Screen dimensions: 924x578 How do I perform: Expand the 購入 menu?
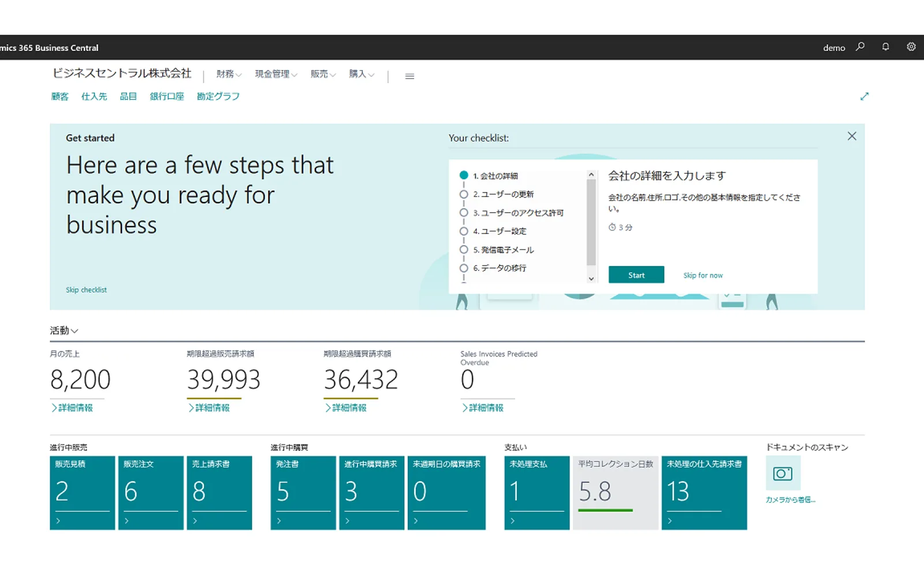pyautogui.click(x=362, y=74)
